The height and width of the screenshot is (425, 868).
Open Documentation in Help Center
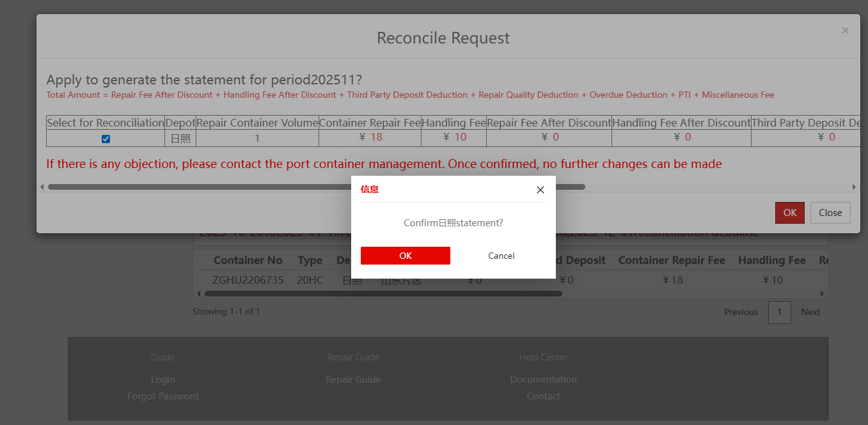point(543,380)
